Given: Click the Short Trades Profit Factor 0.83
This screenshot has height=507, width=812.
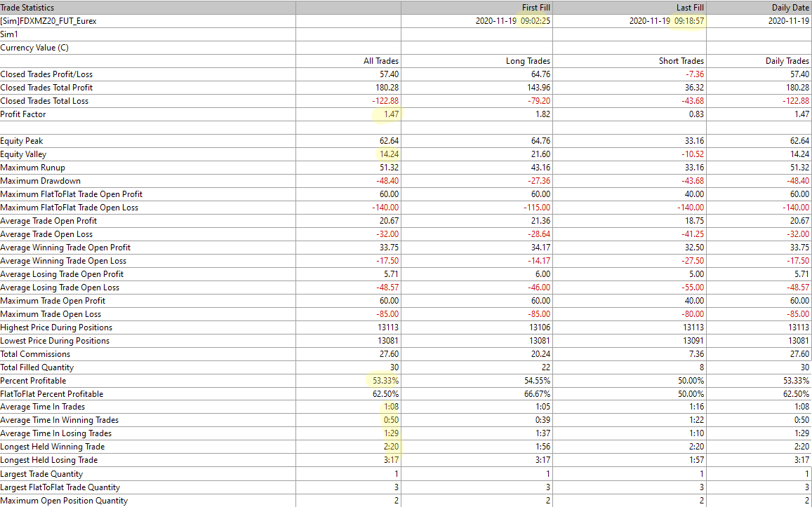Looking at the screenshot, I should click(x=696, y=114).
